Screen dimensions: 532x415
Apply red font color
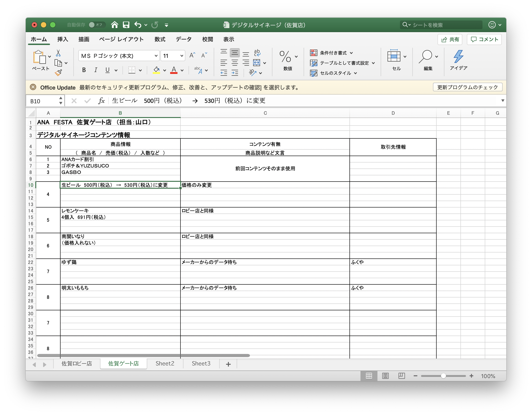(174, 70)
